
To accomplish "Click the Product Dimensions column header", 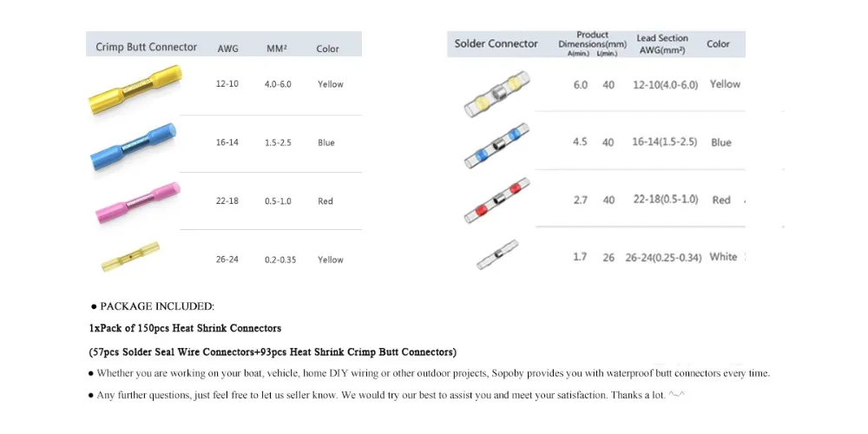I will [592, 43].
